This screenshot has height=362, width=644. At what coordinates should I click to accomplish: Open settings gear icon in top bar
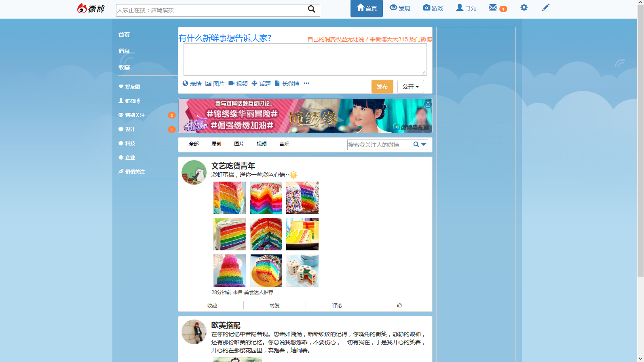pyautogui.click(x=524, y=7)
